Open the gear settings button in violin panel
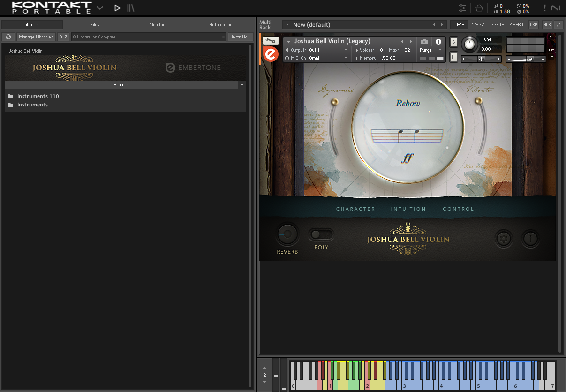This screenshot has height=392, width=566. coord(504,239)
